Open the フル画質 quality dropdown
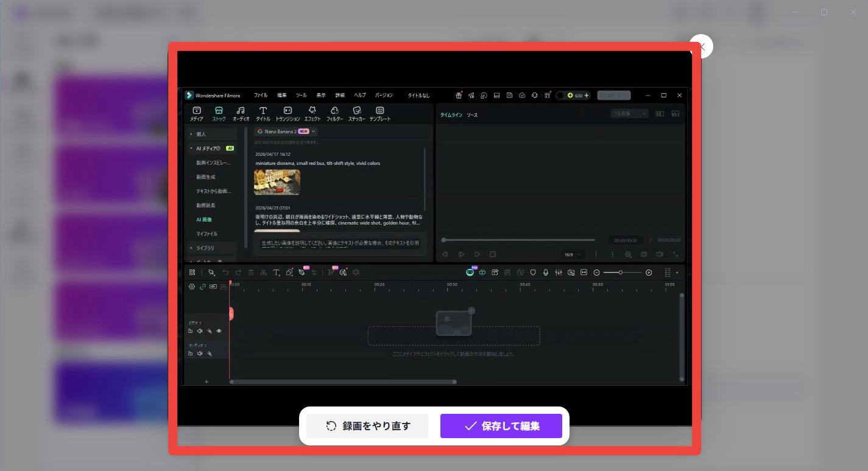The image size is (868, 471). (630, 114)
